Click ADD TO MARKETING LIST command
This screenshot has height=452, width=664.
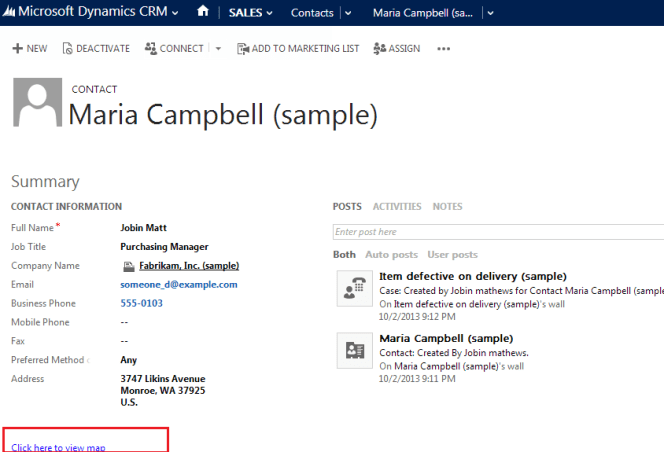point(298,48)
